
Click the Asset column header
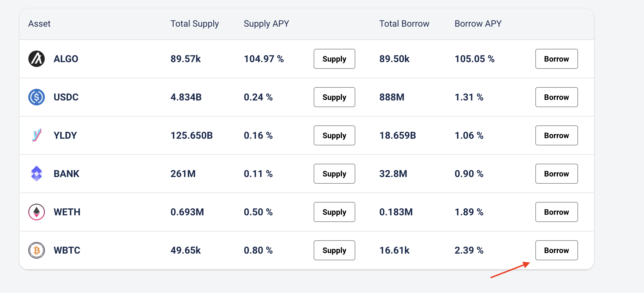pos(39,24)
